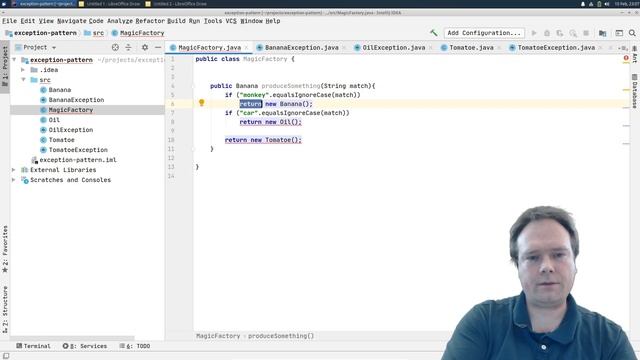Collapse the src folder

(23, 80)
